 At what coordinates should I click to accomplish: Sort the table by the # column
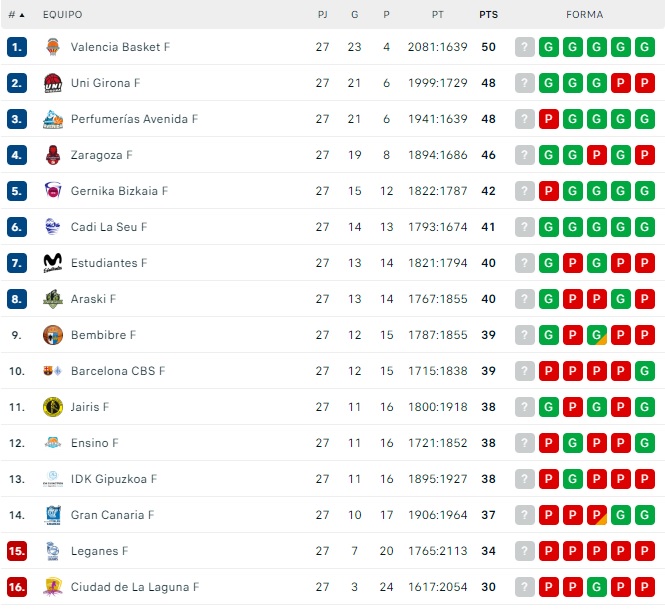point(16,15)
